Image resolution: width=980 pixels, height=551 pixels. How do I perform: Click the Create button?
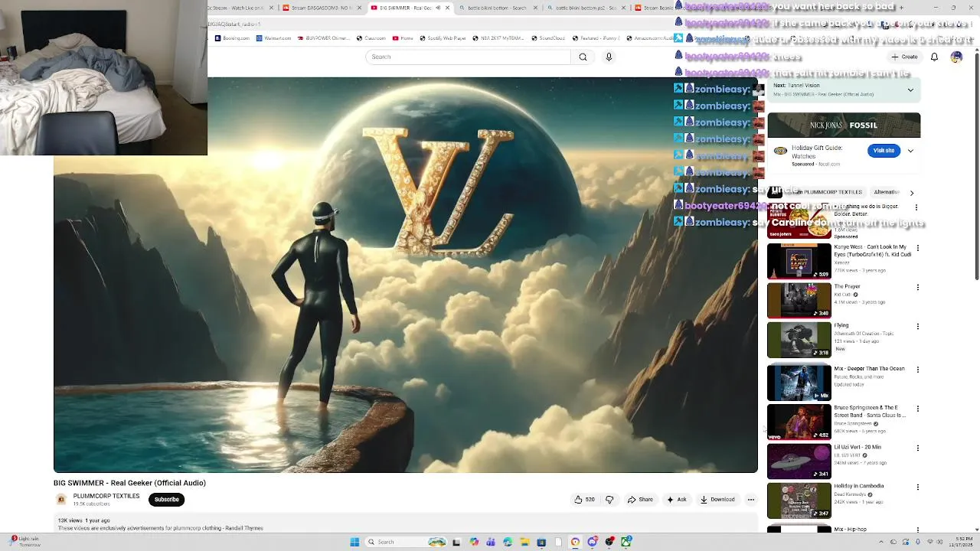904,57
